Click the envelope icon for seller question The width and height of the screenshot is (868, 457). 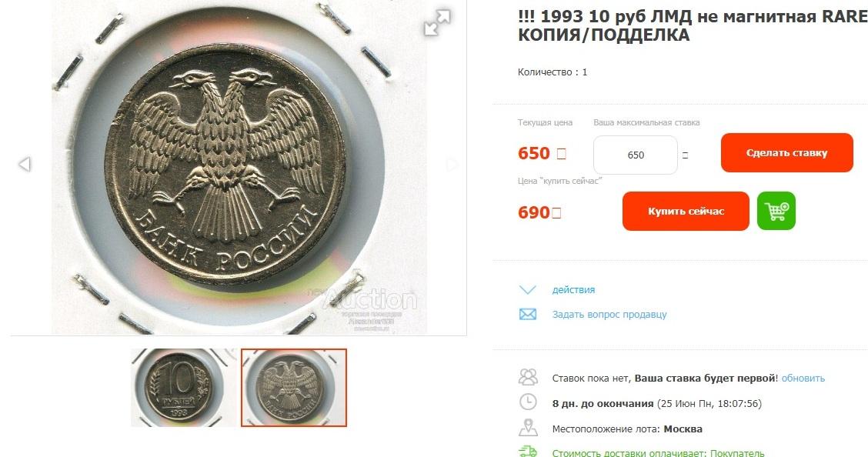click(528, 314)
